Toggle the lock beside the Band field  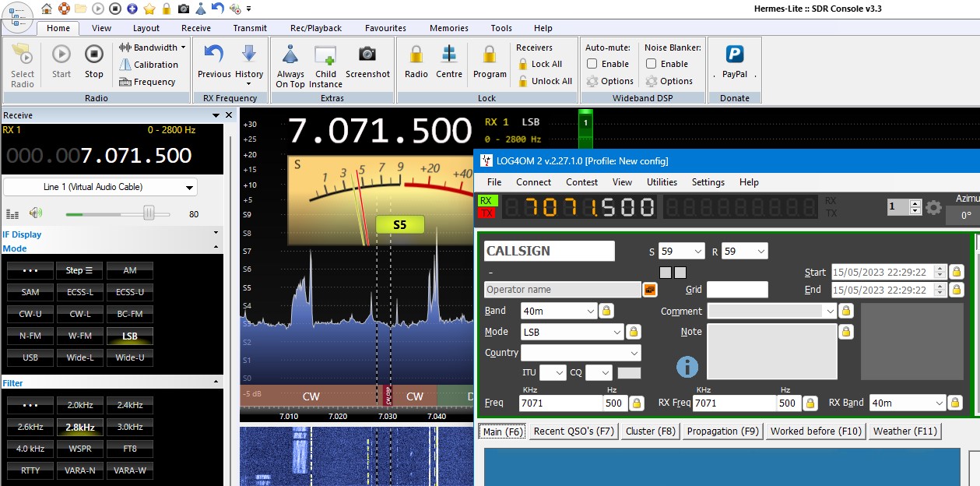(606, 311)
